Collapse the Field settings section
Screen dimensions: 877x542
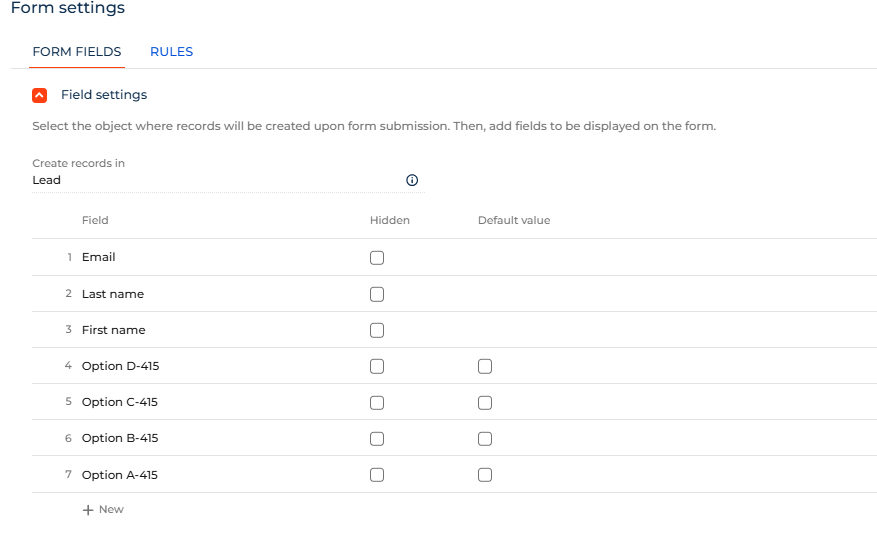click(x=39, y=95)
